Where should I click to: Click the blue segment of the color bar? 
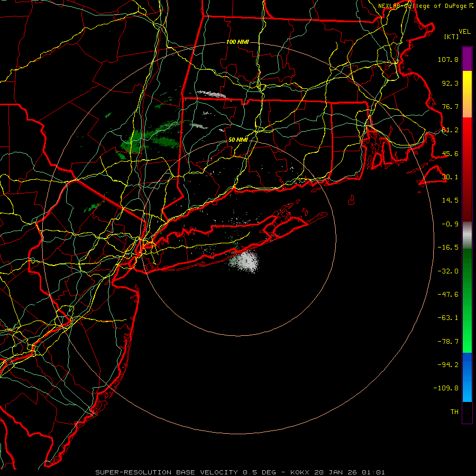[467, 377]
